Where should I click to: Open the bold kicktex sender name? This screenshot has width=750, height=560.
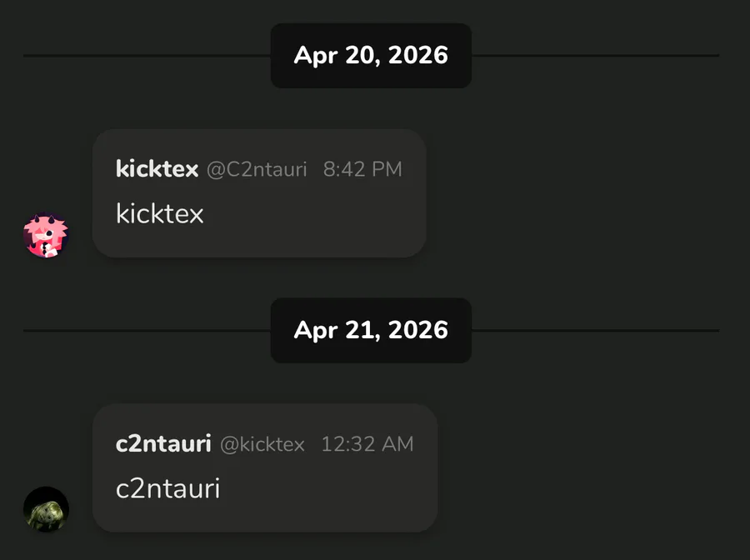click(157, 169)
